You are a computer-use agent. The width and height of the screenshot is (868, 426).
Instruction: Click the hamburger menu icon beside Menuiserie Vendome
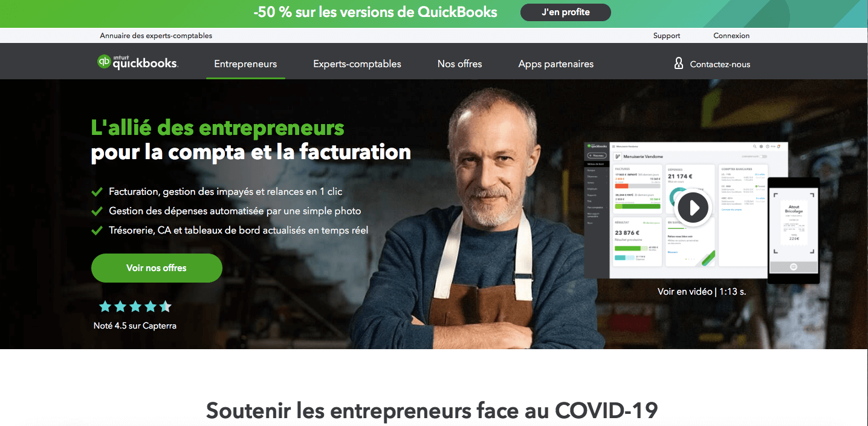[x=614, y=146]
